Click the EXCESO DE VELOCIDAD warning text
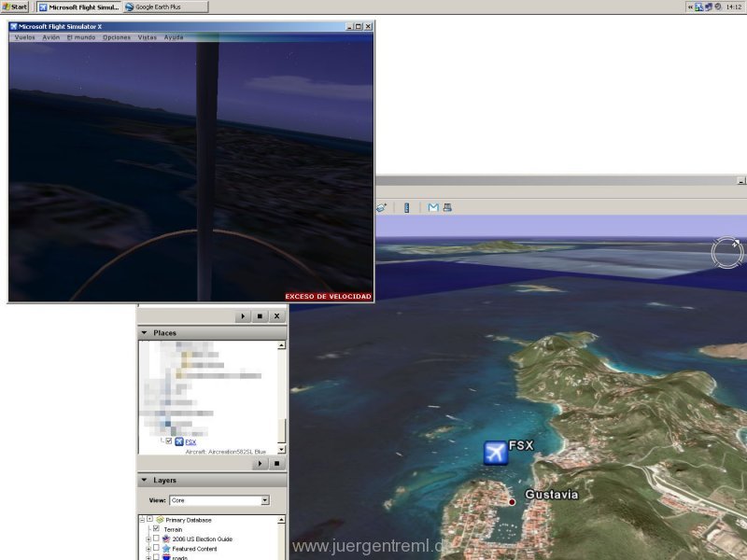The height and width of the screenshot is (560, 747). [x=329, y=296]
